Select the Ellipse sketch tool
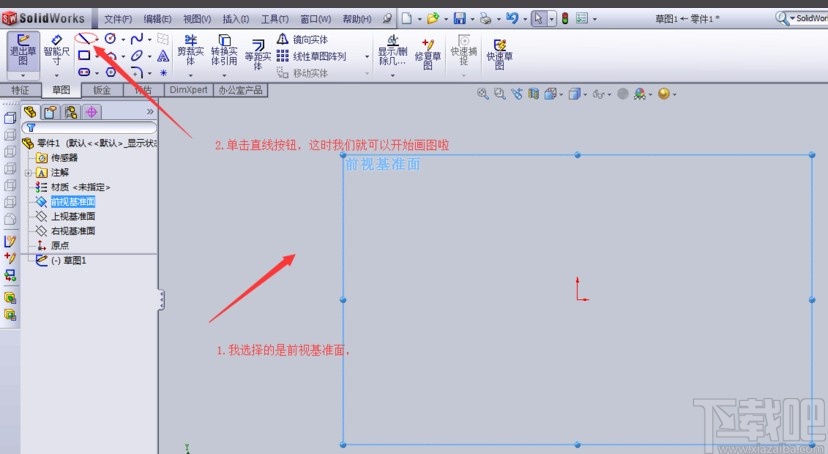 pyautogui.click(x=137, y=55)
